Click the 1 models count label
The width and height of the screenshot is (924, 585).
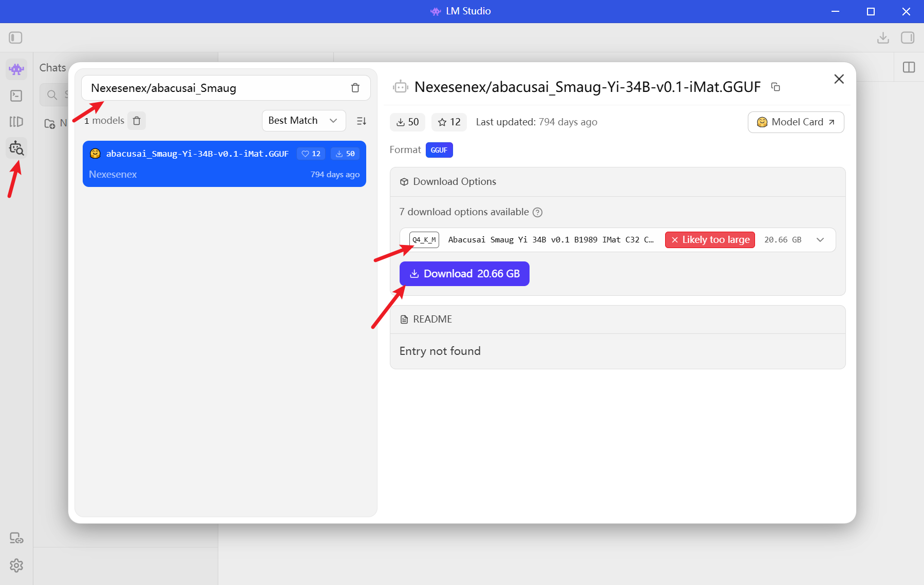104,121
